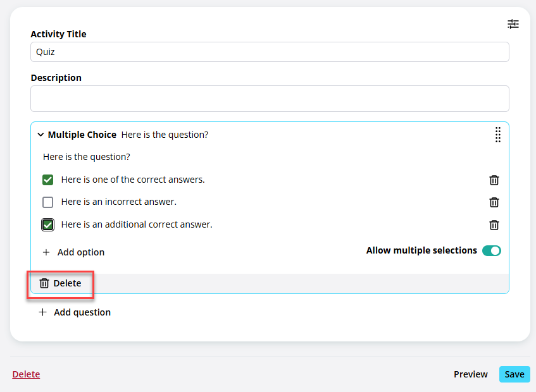Image resolution: width=536 pixels, height=392 pixels.
Task: Uncheck the additional correct answer checkbox
Action: point(47,224)
